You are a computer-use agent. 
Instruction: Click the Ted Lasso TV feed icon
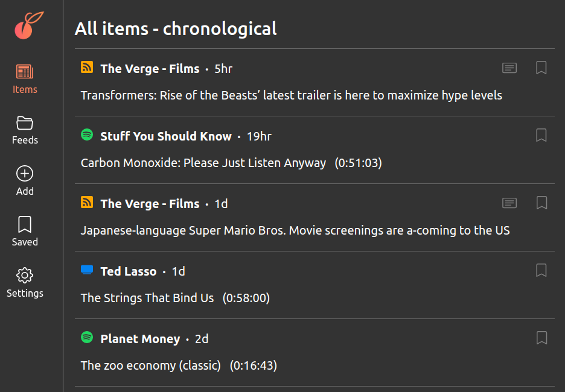point(87,270)
